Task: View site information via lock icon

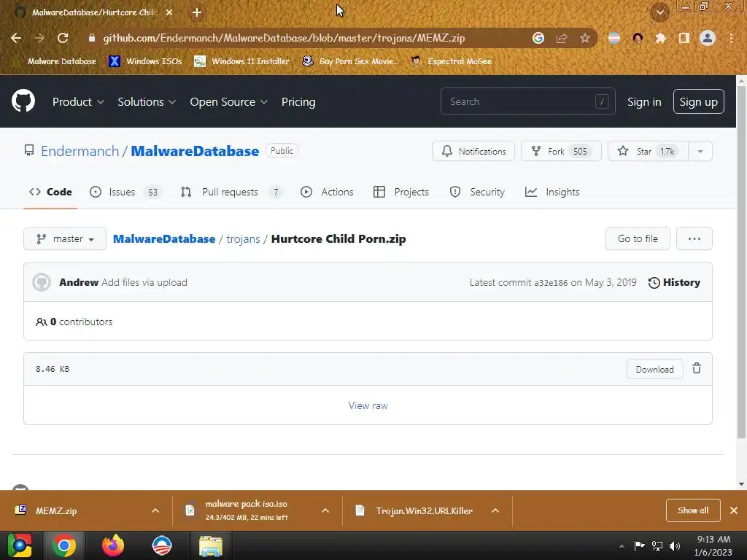Action: 92,38
